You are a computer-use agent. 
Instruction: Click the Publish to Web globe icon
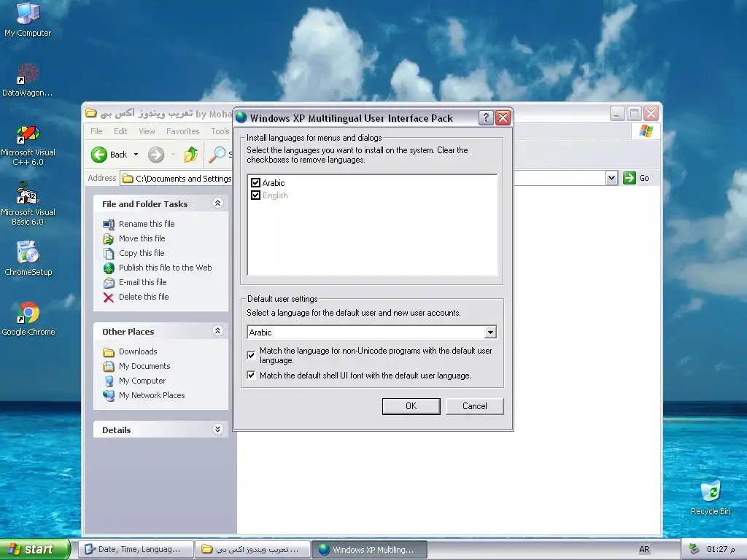tap(109, 268)
